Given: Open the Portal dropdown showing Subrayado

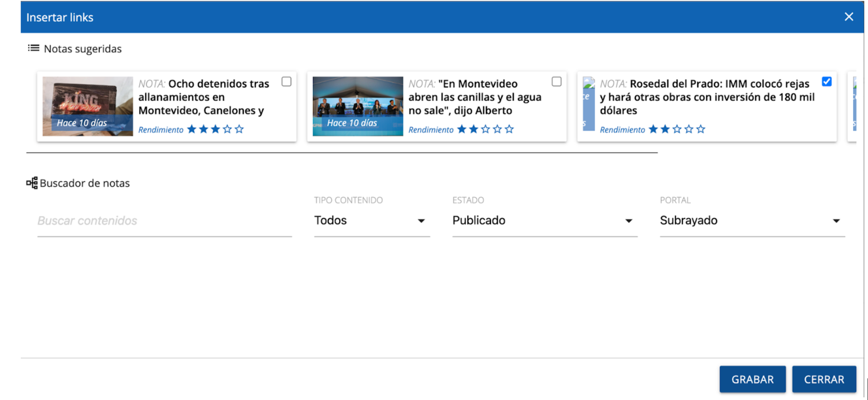Looking at the screenshot, I should coord(752,221).
